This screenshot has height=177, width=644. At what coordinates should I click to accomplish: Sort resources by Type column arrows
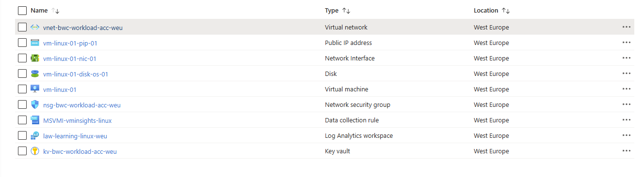point(346,11)
